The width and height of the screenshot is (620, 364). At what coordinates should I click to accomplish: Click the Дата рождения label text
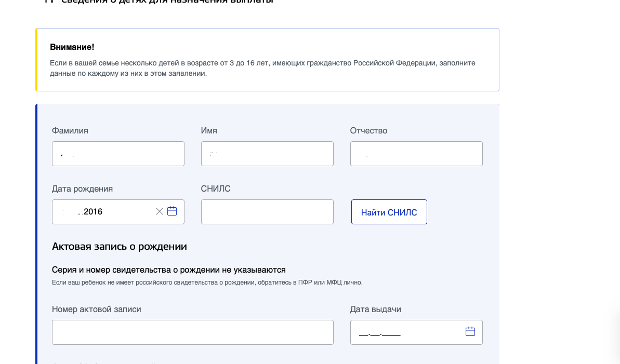(x=82, y=189)
